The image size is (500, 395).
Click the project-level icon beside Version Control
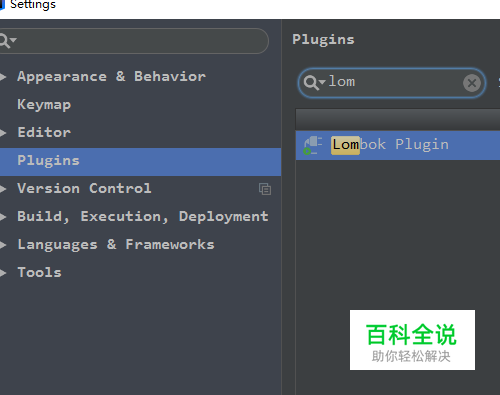(265, 189)
